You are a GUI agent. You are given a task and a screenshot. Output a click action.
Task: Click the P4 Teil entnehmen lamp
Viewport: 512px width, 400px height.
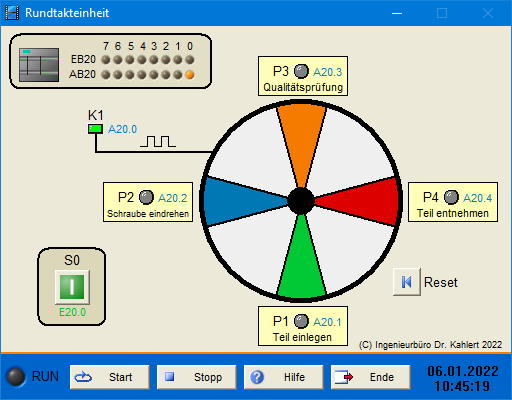coord(451,197)
